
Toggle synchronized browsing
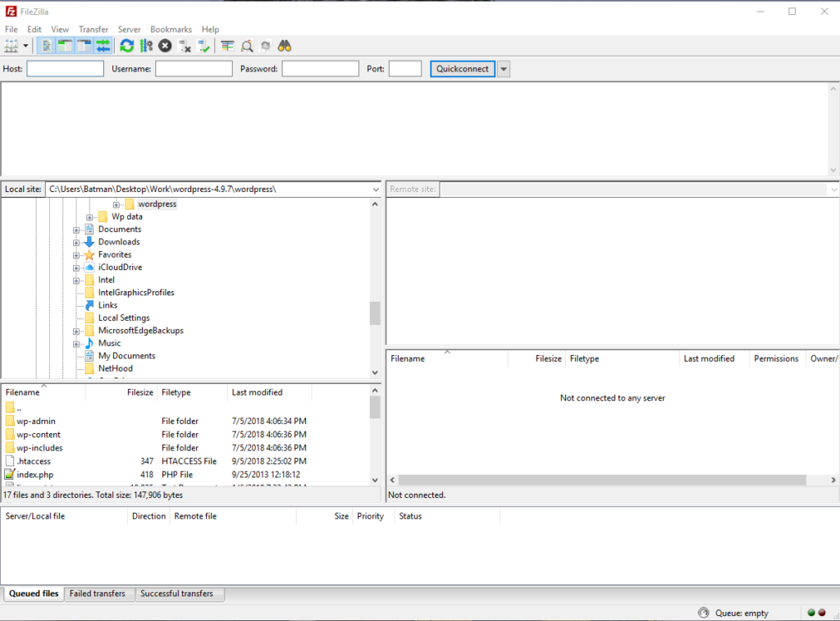coord(265,46)
